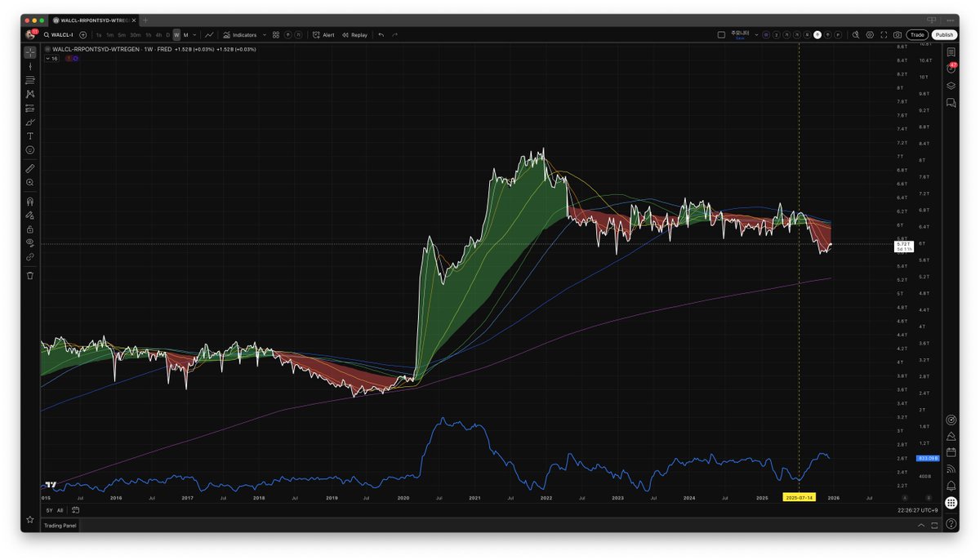Select the 1m time interval

(110, 35)
